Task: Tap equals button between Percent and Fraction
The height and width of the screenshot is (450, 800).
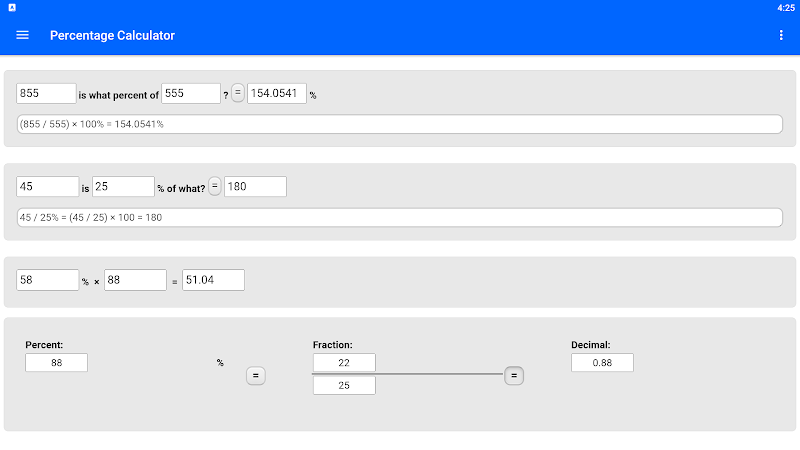Action: tap(256, 376)
